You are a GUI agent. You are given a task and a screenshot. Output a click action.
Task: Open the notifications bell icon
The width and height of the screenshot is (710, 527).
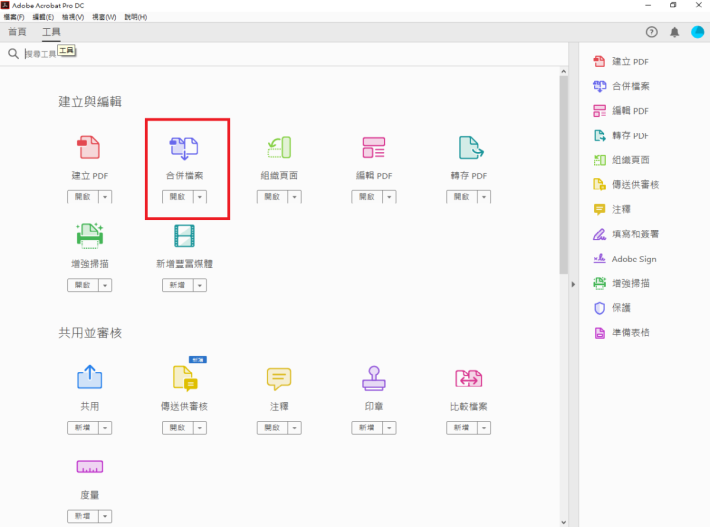click(x=675, y=32)
